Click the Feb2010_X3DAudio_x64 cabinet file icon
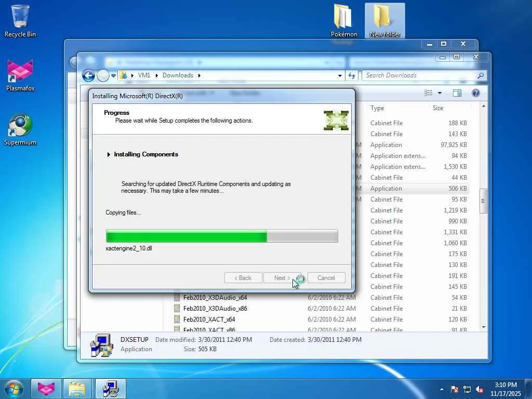The image size is (532, 399). [177, 298]
